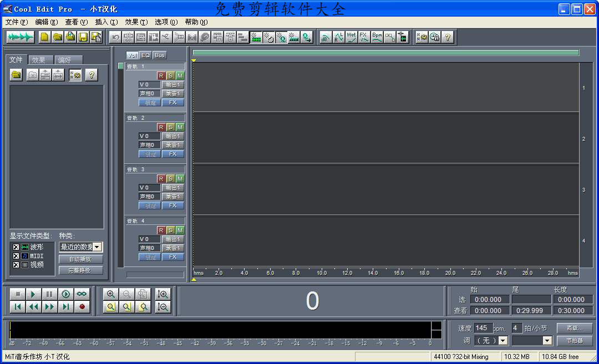Click the circled play to end button
The image size is (599, 364).
click(x=65, y=294)
